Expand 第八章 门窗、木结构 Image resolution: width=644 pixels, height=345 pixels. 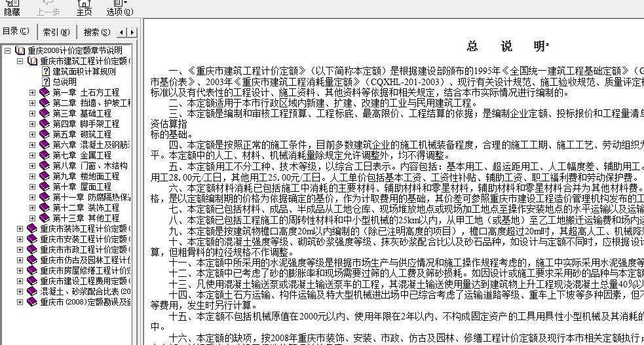pyautogui.click(x=32, y=166)
